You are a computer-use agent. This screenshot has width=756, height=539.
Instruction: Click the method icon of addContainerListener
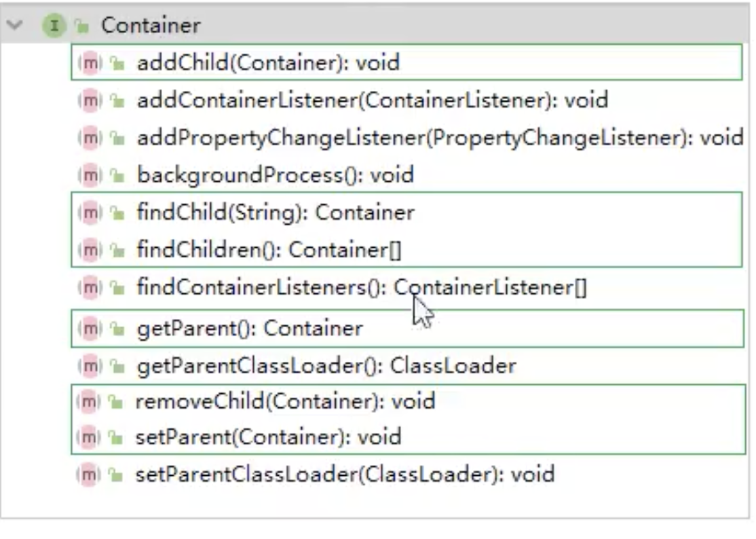90,100
